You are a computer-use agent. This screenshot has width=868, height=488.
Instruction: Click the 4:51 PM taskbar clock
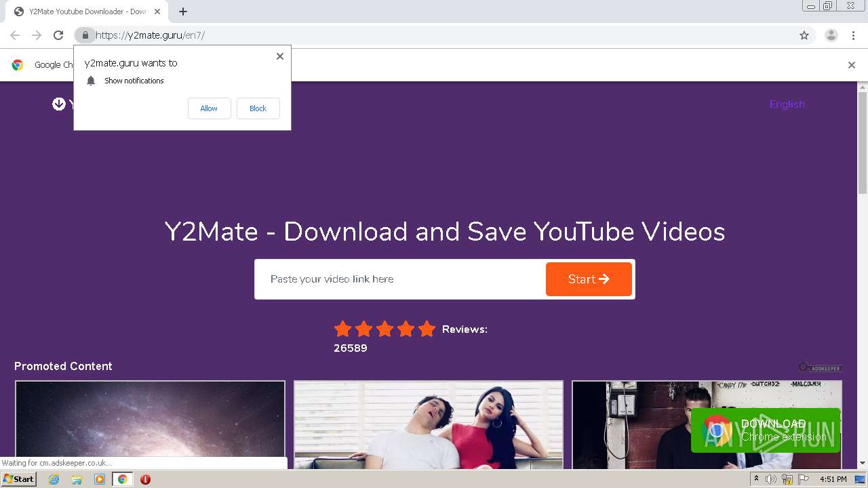tap(833, 479)
